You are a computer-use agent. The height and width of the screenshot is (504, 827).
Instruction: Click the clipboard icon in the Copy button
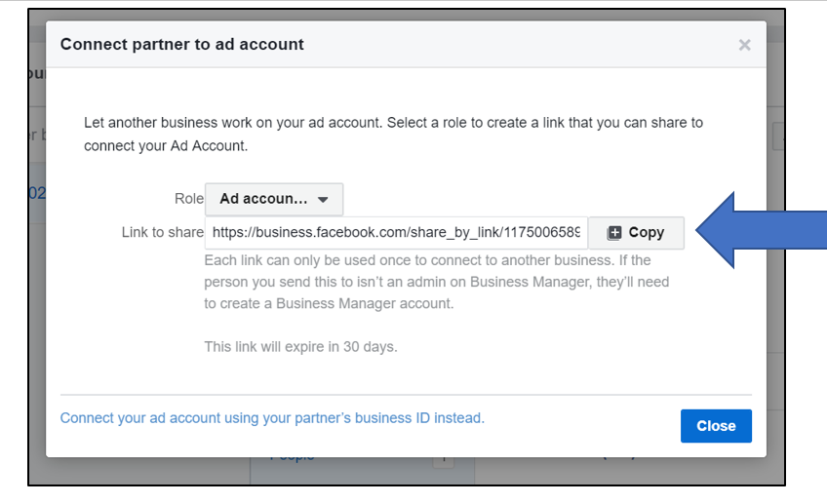tap(613, 233)
